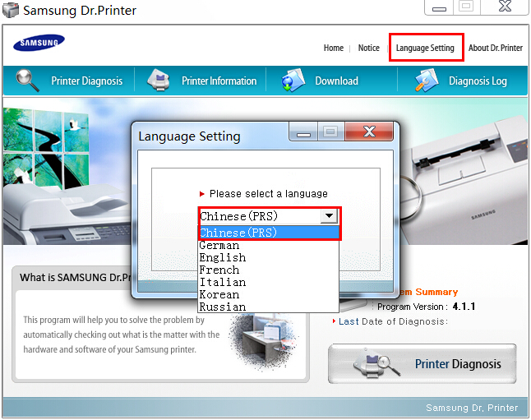Open Printer Diagnosis from the toolbar

pyautogui.click(x=86, y=81)
